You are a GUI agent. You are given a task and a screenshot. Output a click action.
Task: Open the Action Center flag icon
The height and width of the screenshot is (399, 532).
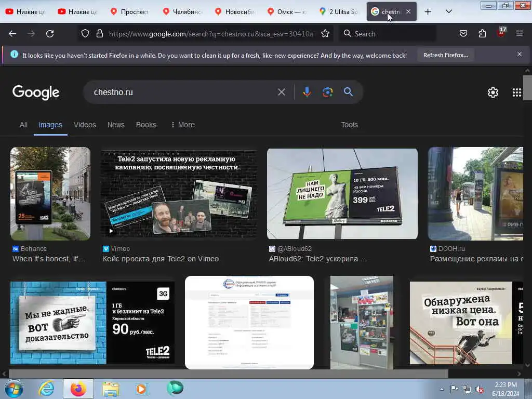pyautogui.click(x=454, y=389)
